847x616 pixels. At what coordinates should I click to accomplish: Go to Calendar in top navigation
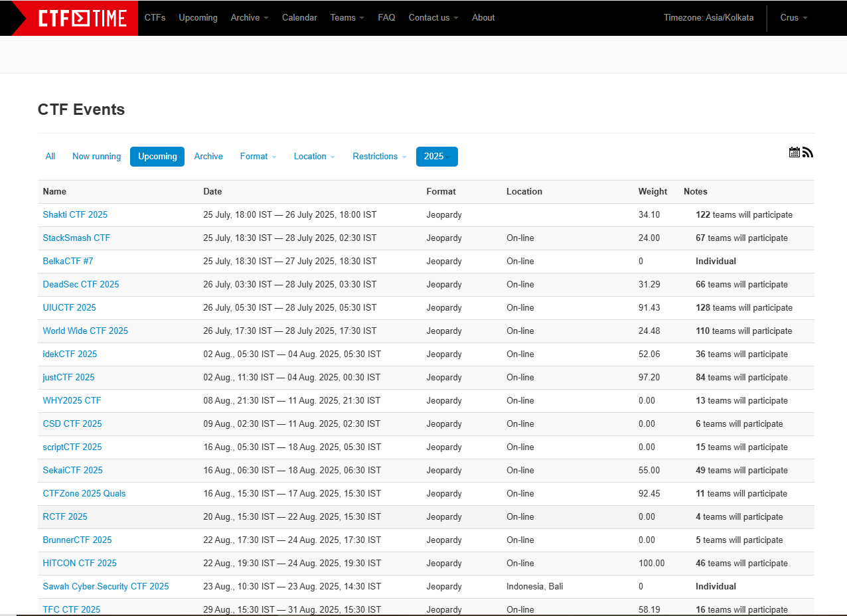[299, 18]
